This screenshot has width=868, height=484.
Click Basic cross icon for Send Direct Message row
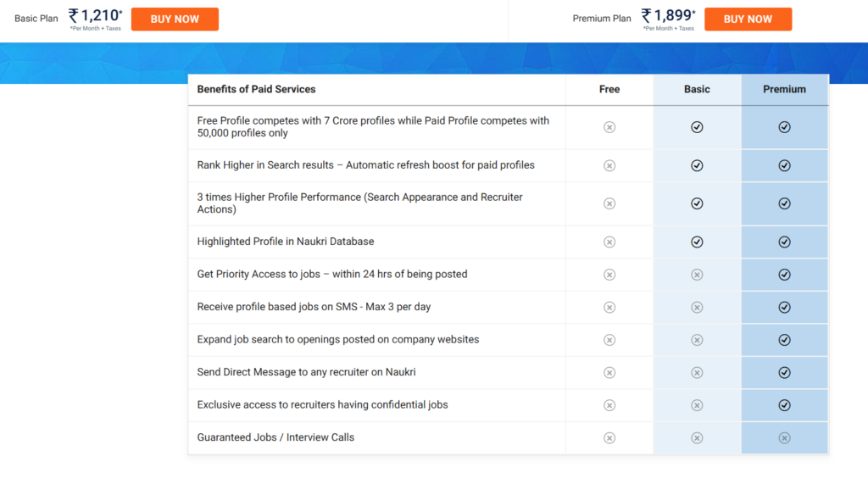tap(697, 373)
